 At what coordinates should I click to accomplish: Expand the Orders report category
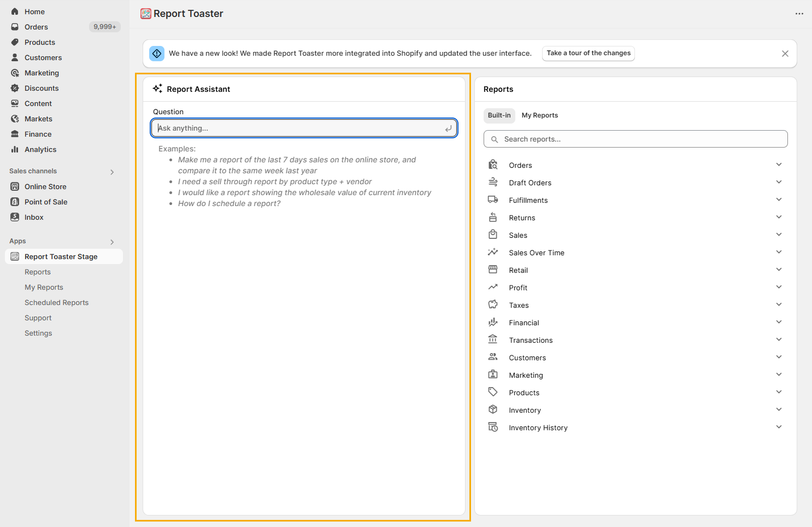779,165
